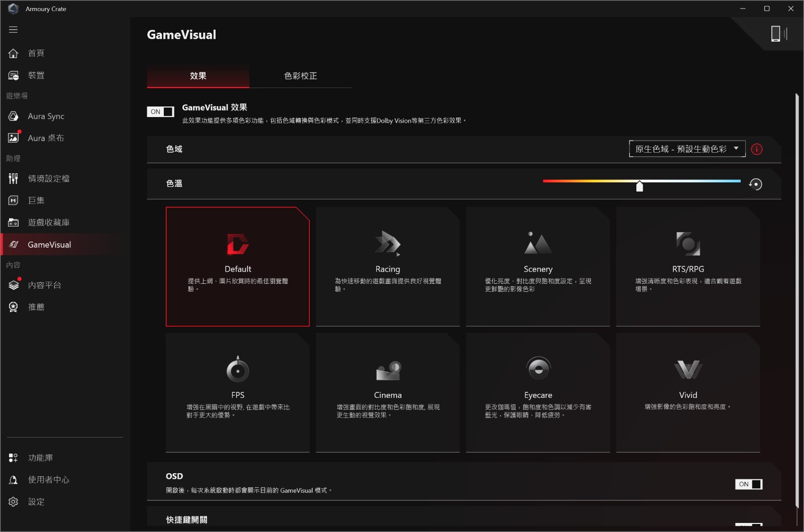
Task: Click the Armoury Crate app logo
Action: coord(13,9)
